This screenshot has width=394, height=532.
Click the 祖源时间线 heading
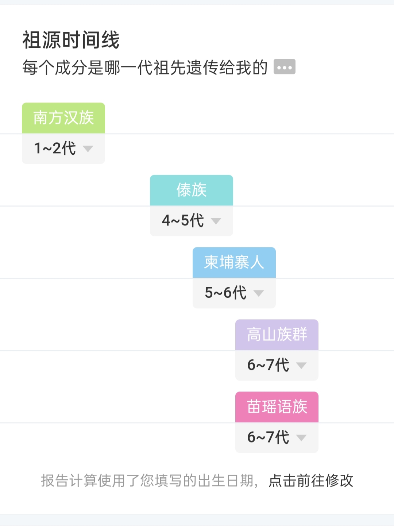(71, 40)
